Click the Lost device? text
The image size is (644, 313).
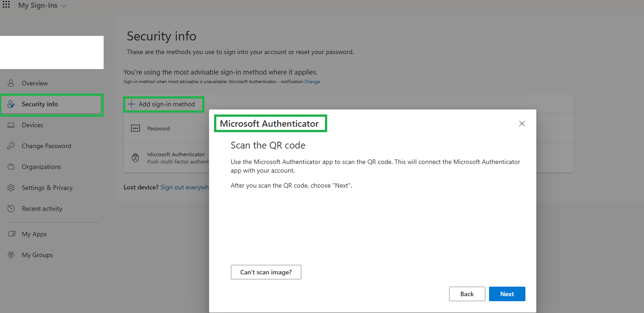pyautogui.click(x=141, y=187)
